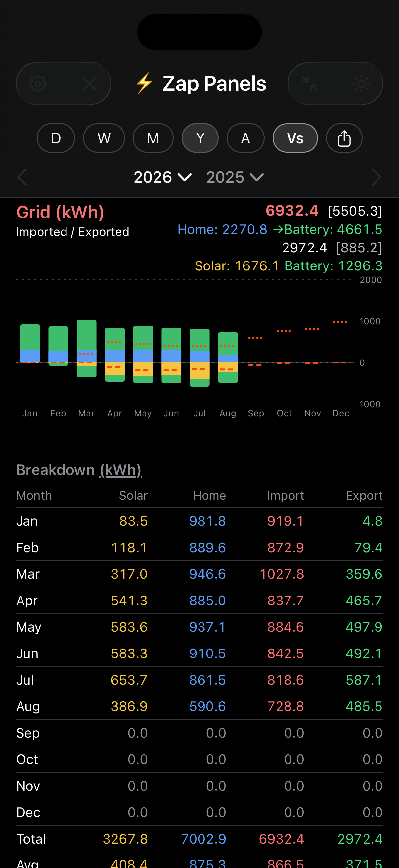The height and width of the screenshot is (868, 399).
Task: Tap the (kWh) unit link in Breakdown
Action: click(121, 470)
